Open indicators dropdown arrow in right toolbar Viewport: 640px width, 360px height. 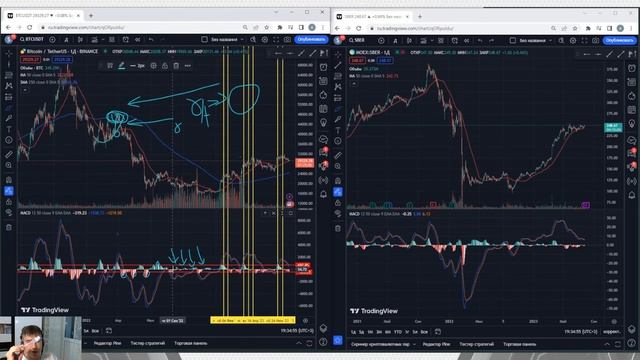point(432,40)
